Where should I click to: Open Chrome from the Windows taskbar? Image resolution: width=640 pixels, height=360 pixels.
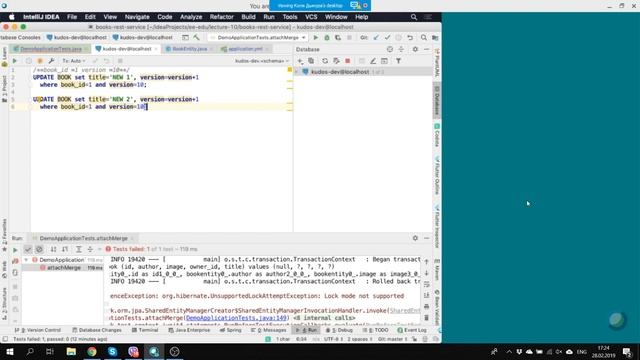coord(92,351)
